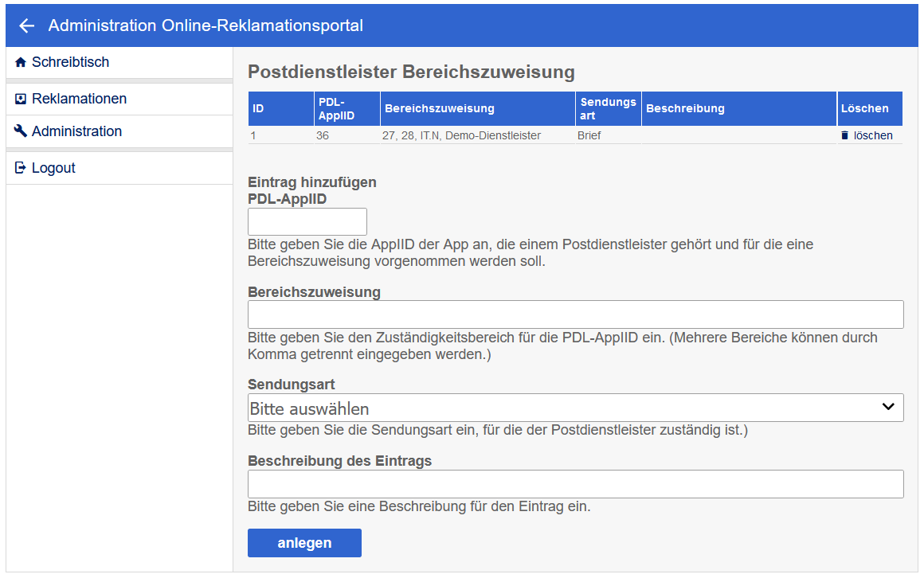Go to Reklamationen in the sidebar
This screenshot has height=578, width=924.
point(79,100)
